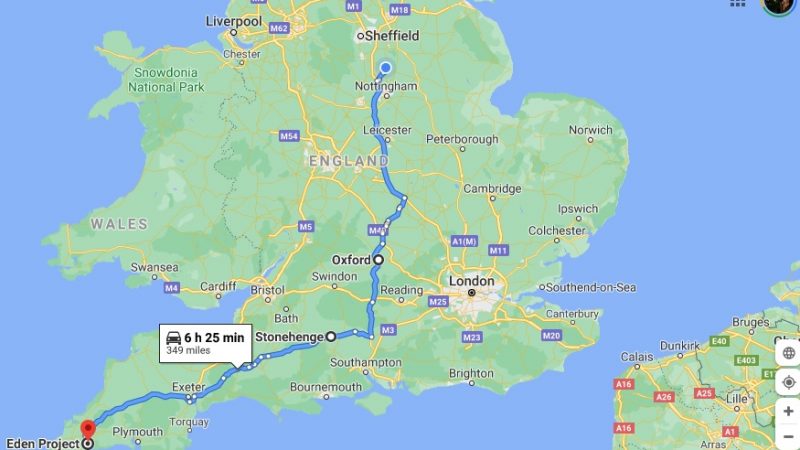
Task: Click the red Eden Project destination pin
Action: [x=88, y=429]
